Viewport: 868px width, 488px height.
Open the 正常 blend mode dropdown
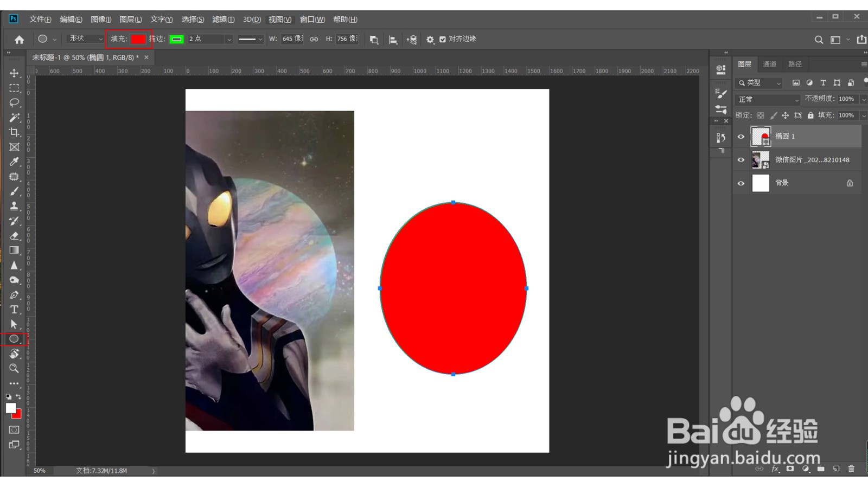[x=768, y=100]
